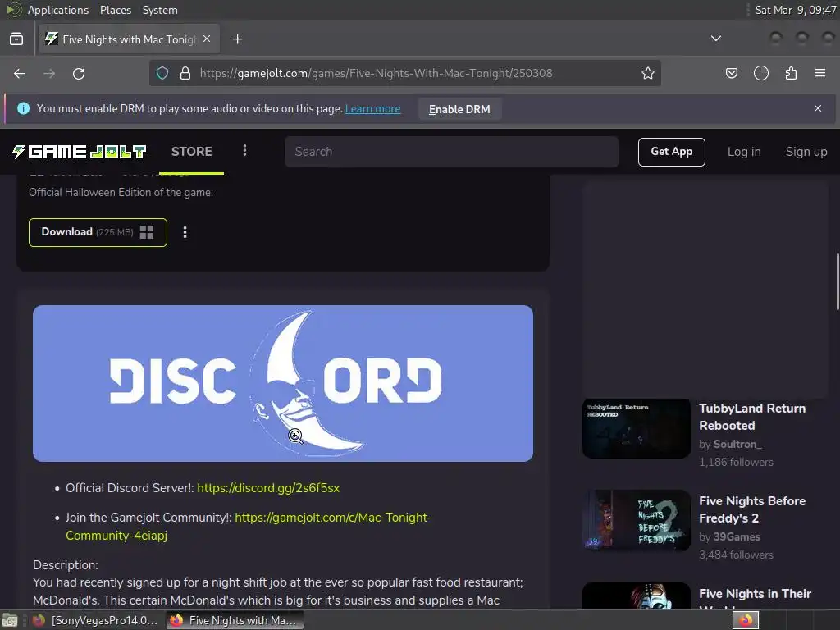The image size is (840, 630).
Task: Click the page vertical scrollbar
Action: tap(837, 282)
